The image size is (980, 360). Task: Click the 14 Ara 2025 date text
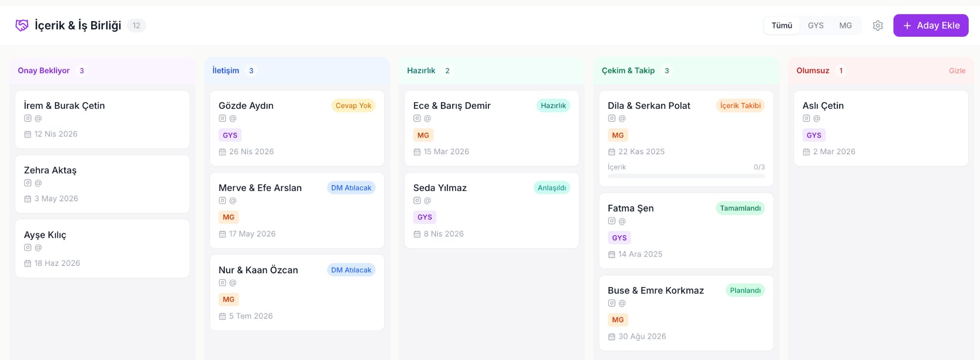click(x=640, y=254)
